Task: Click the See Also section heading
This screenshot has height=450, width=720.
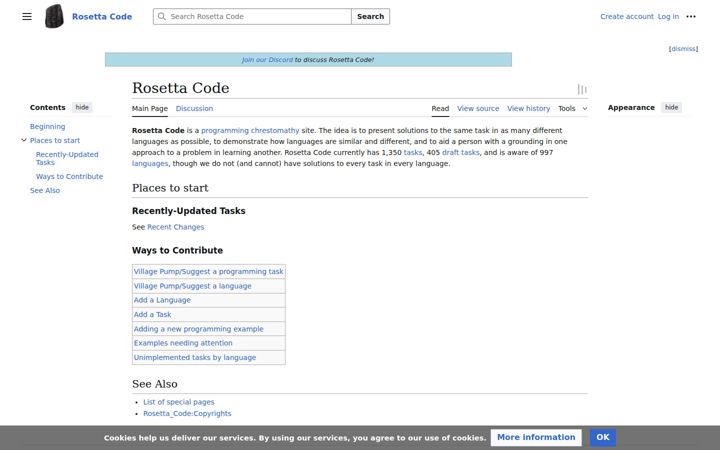Action: 155,384
